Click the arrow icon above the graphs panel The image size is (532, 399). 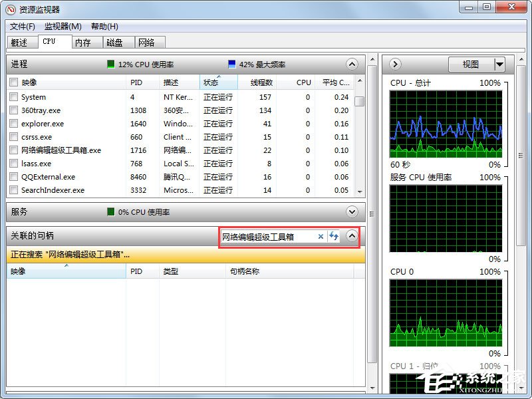coord(394,64)
